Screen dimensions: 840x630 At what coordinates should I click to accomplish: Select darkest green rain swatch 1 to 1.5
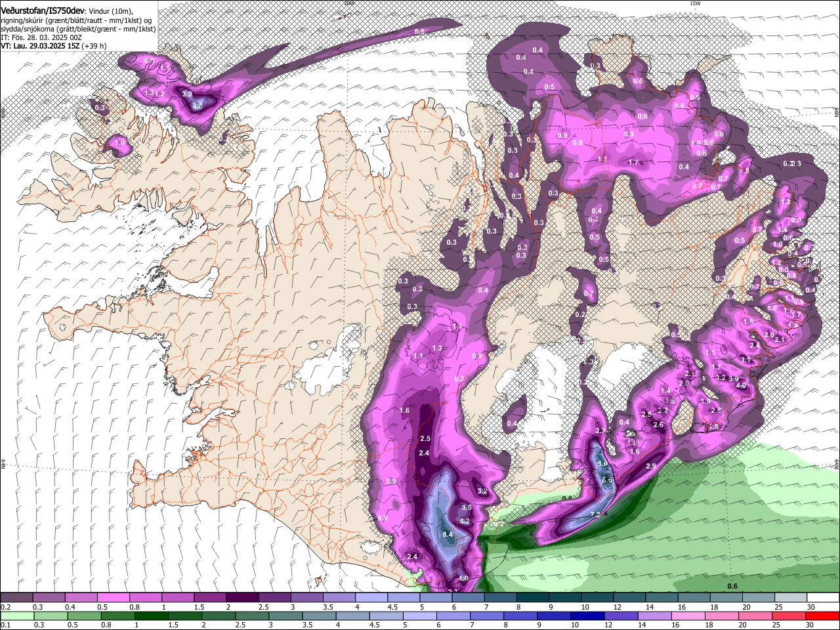[151, 616]
